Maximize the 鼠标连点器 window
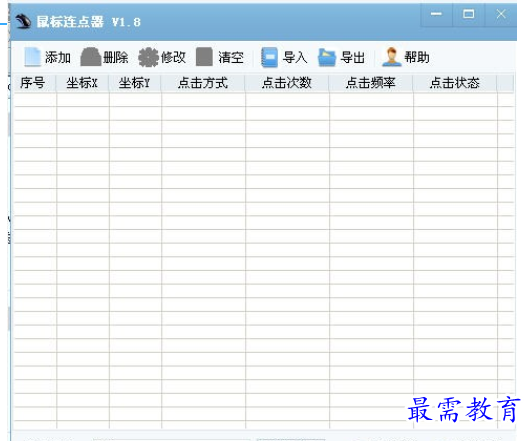This screenshot has height=441, width=529. coord(469,14)
